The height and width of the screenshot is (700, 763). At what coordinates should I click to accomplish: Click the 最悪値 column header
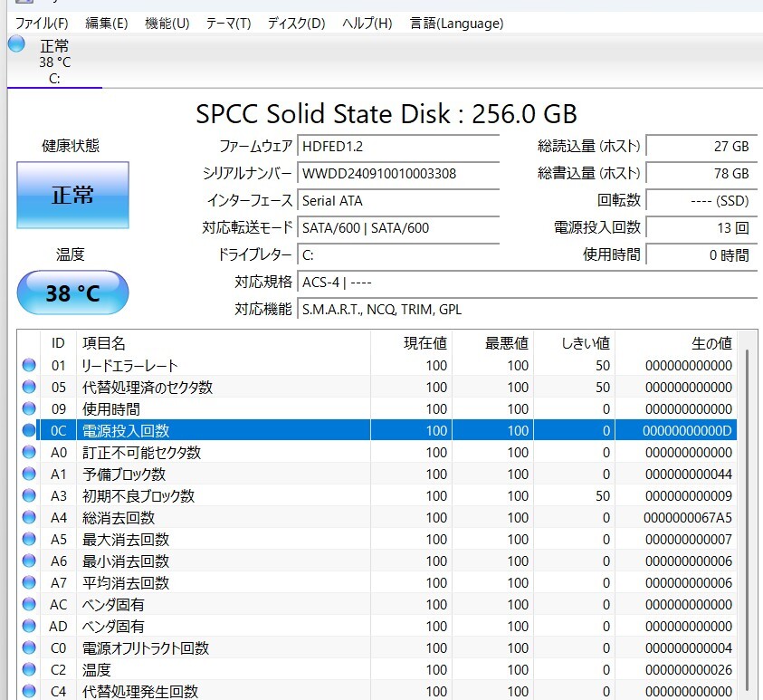pos(493,343)
